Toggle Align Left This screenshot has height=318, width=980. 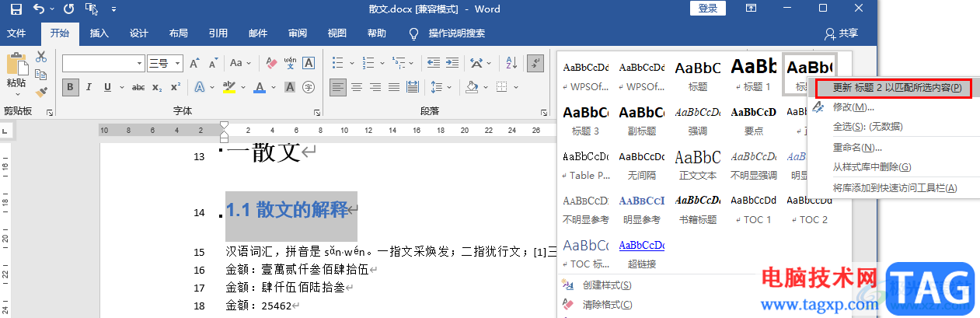338,87
